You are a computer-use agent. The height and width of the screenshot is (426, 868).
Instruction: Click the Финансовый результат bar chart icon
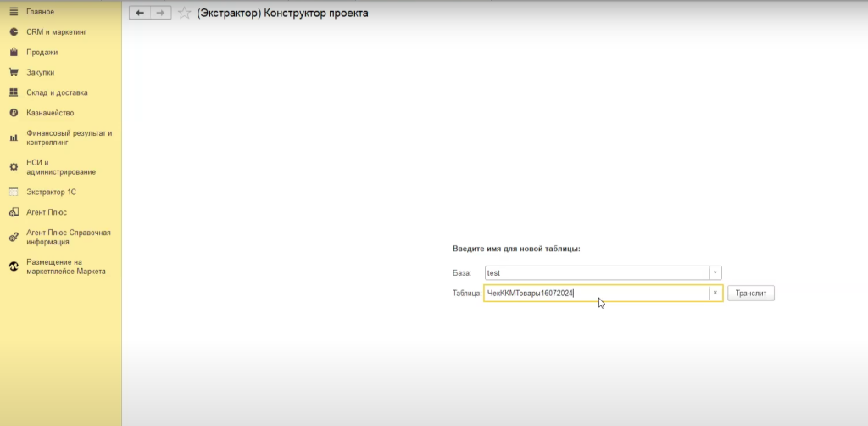(x=14, y=137)
